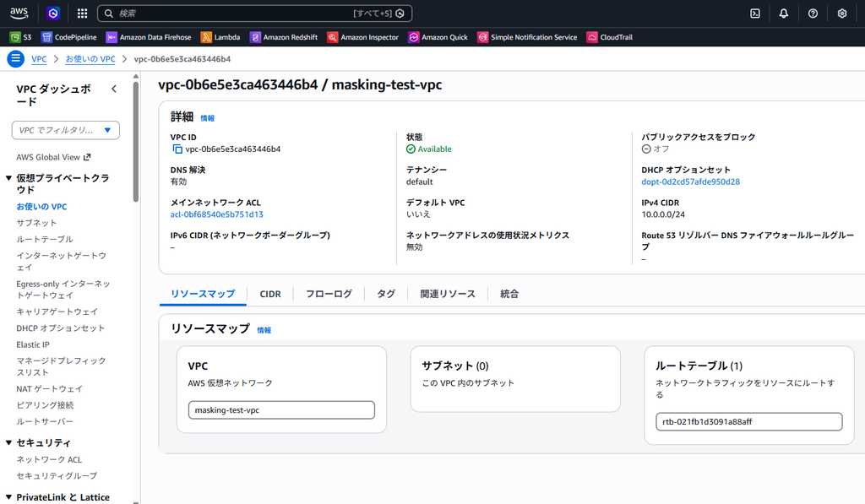Collapse the PrivateLink と Lattice section
Screen dimensions: 865x504
click(x=8, y=497)
